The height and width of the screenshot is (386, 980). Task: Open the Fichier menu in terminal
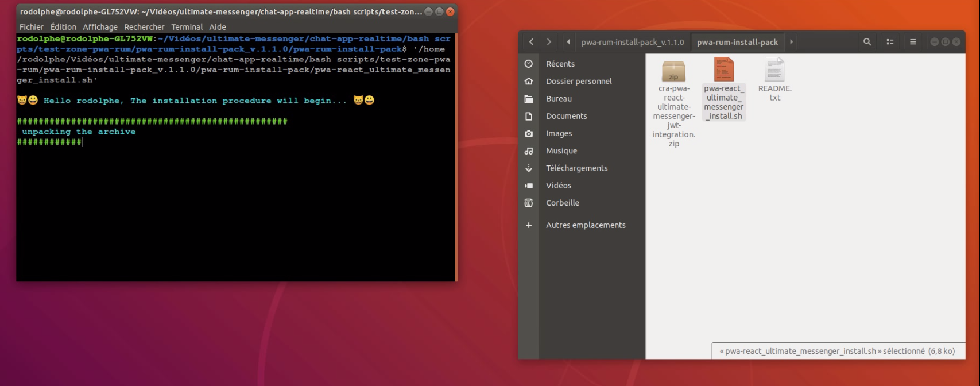(31, 27)
